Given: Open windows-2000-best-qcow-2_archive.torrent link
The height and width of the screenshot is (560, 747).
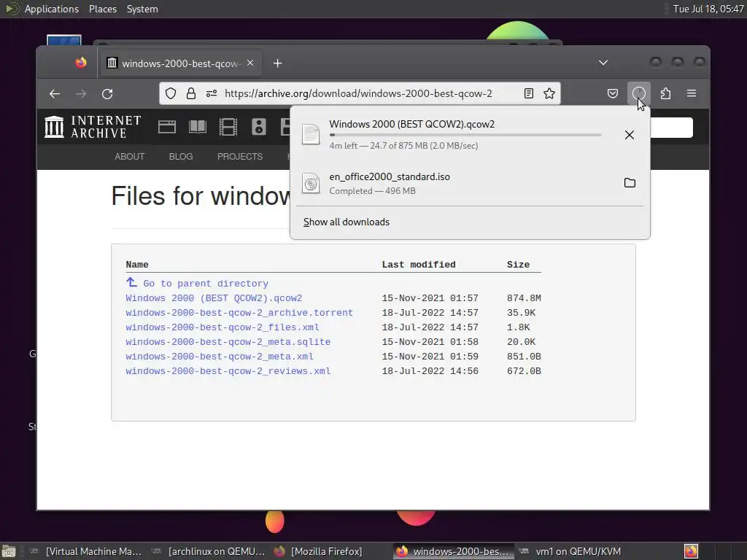Looking at the screenshot, I should (x=239, y=313).
